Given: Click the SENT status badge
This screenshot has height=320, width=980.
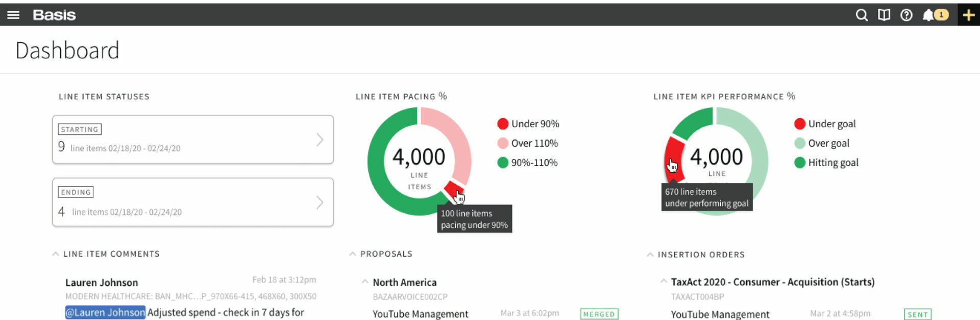Looking at the screenshot, I should [917, 314].
